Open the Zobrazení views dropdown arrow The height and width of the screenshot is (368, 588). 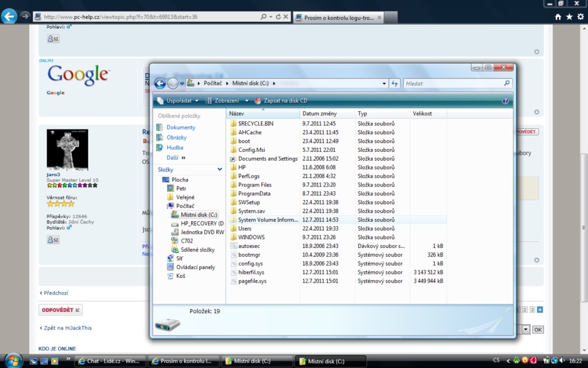(246, 101)
